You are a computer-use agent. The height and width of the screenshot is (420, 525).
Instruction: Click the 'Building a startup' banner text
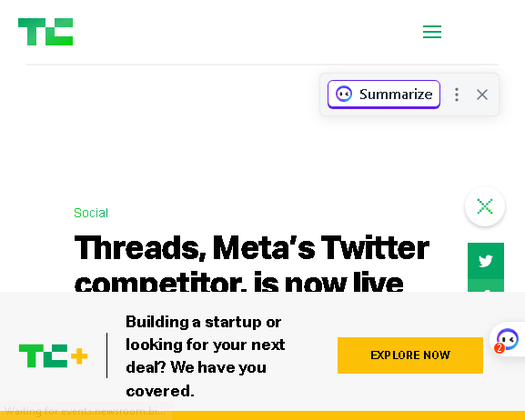tap(206, 355)
